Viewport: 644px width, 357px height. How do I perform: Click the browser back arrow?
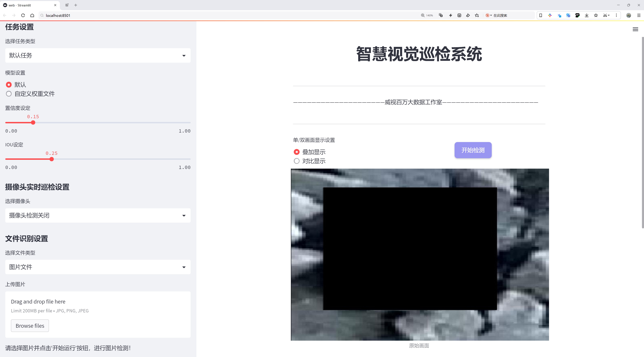click(x=5, y=15)
